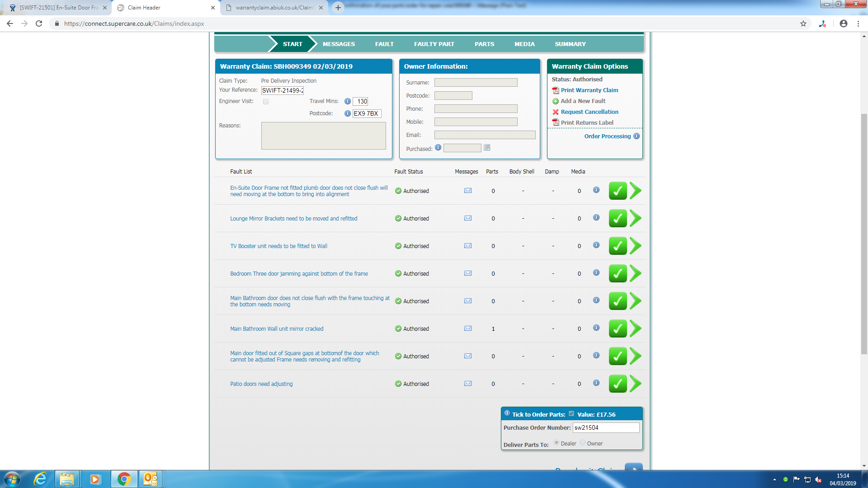Click info icon beside Travel Mins
This screenshot has width=868, height=488.
(x=347, y=101)
